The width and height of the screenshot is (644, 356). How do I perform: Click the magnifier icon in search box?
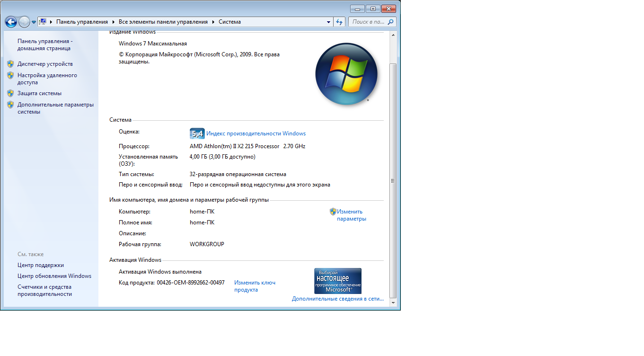pyautogui.click(x=391, y=22)
